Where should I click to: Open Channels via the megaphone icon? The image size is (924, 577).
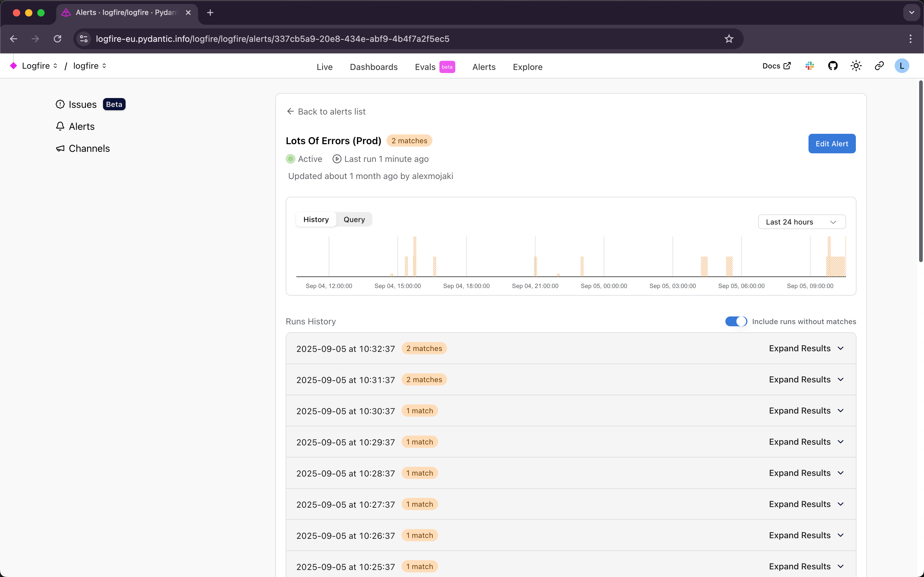click(x=60, y=148)
